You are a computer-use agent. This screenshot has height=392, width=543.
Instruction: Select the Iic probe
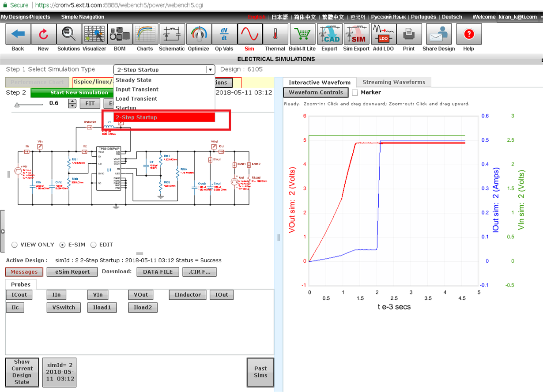(15, 308)
